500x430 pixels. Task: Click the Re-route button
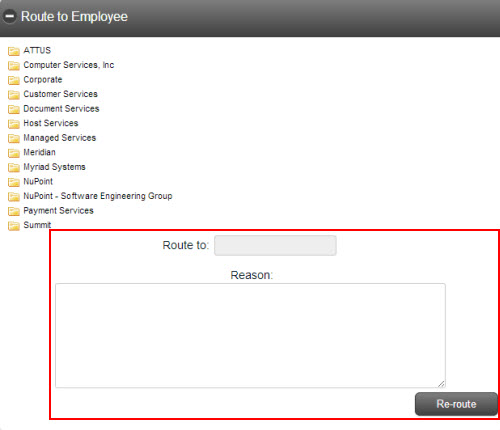456,404
